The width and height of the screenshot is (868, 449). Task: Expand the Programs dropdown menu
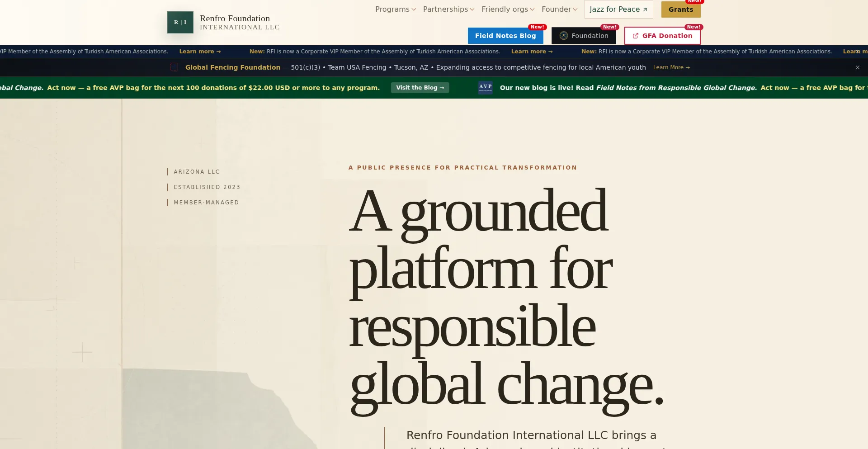tap(396, 9)
